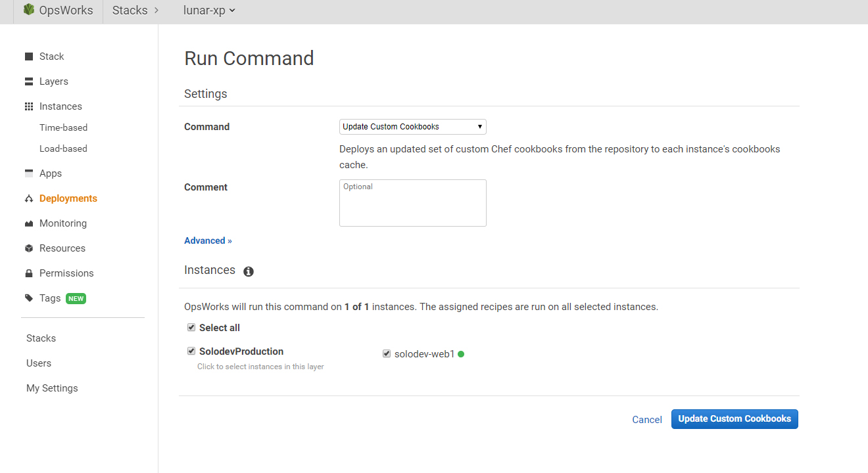Click the Permissions lock icon
This screenshot has width=868, height=473.
[29, 273]
